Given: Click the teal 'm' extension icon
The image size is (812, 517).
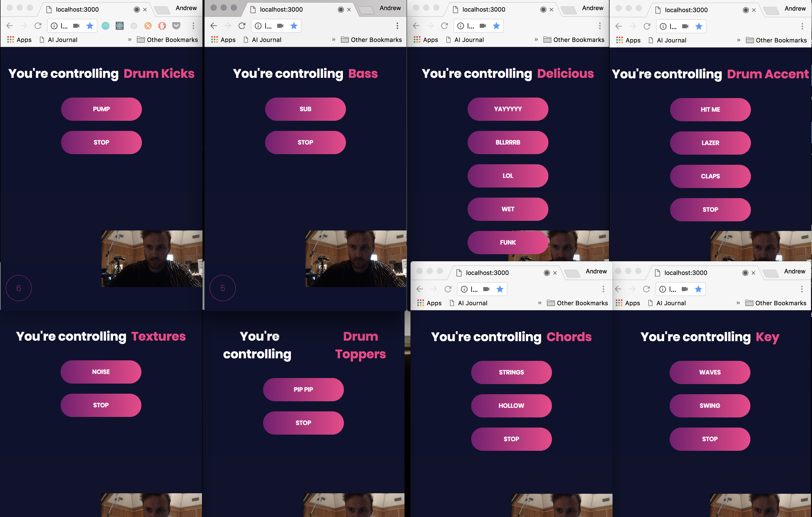Looking at the screenshot, I should point(106,26).
